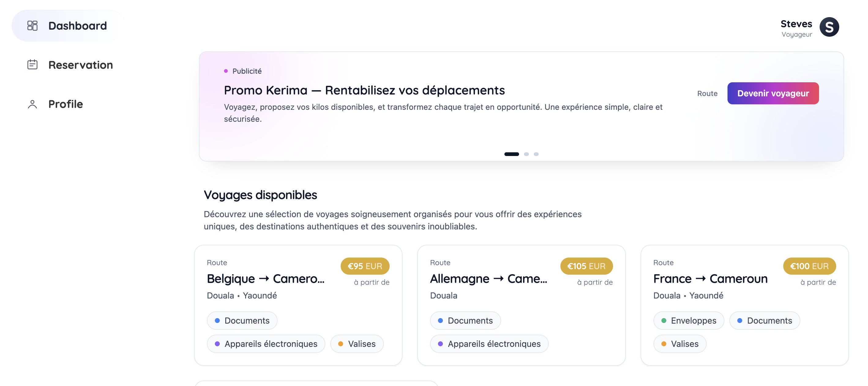Select the active first carousel indicator
868x386 pixels.
pyautogui.click(x=511, y=154)
